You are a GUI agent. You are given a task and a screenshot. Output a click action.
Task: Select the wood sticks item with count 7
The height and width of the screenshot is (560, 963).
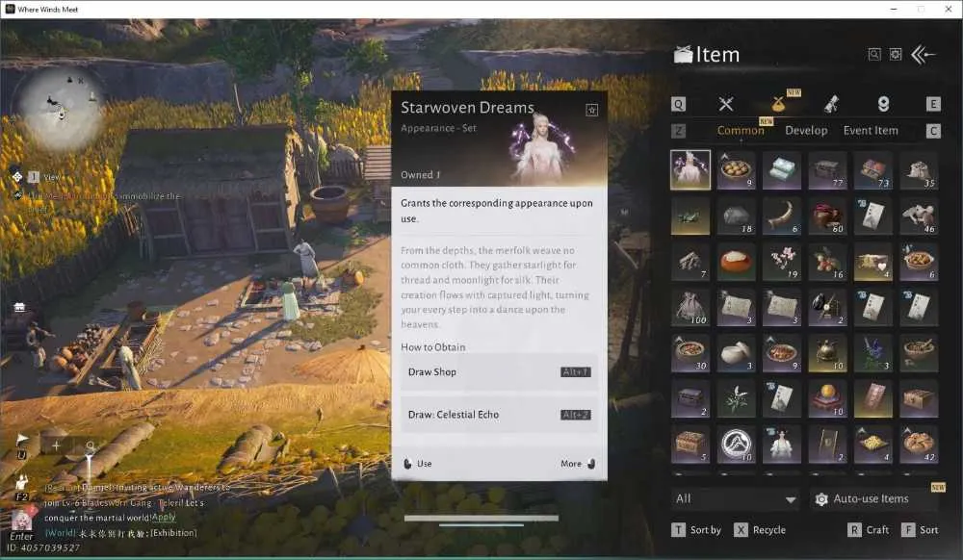coord(690,262)
